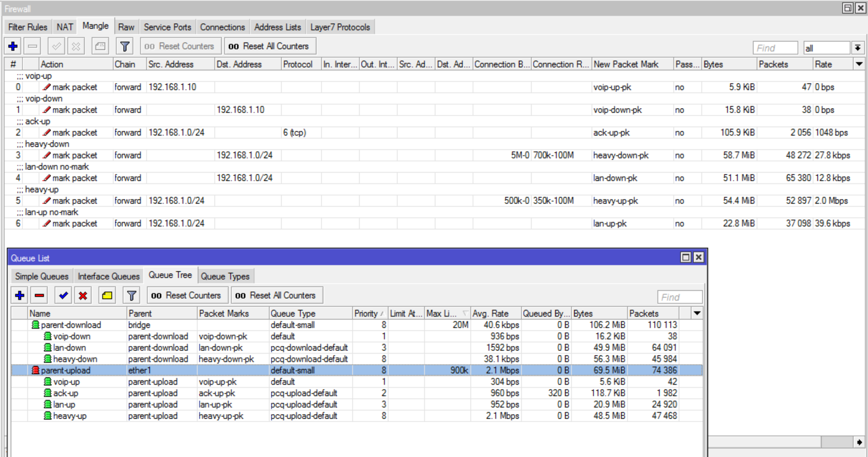868x457 pixels.
Task: Open the filter funnel in Queue List toolbar
Action: tap(131, 295)
